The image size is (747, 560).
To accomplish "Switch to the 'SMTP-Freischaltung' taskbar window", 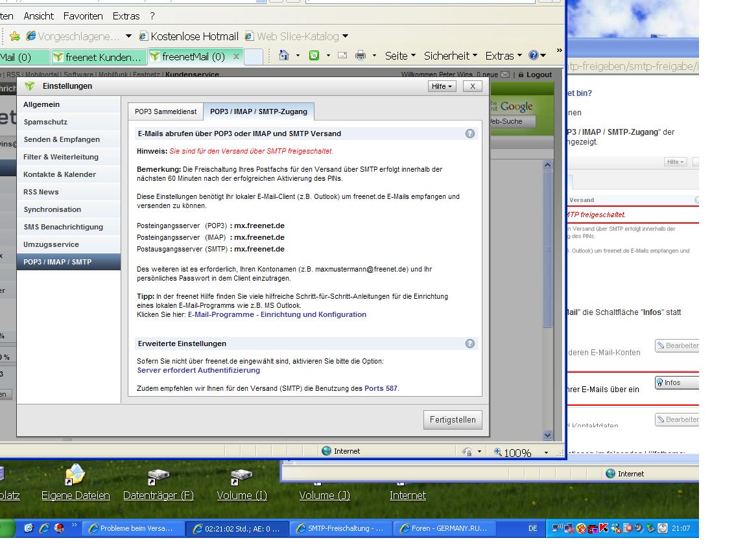I will click(340, 529).
